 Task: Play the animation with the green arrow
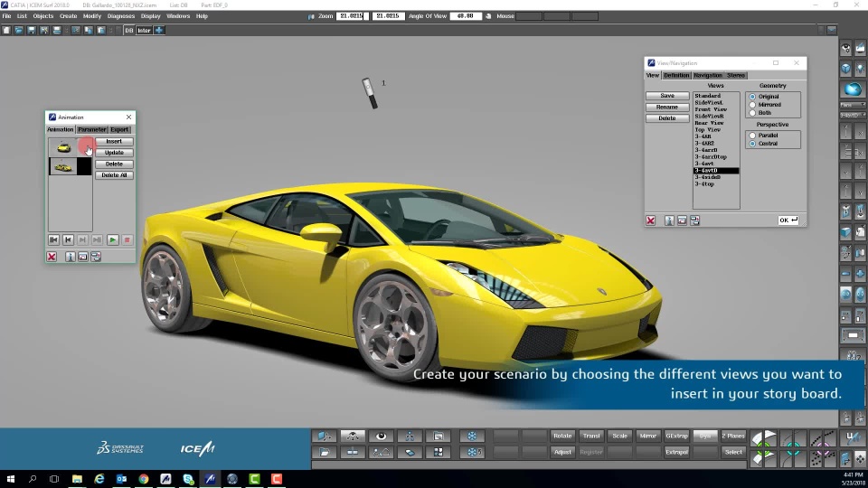[x=112, y=239]
